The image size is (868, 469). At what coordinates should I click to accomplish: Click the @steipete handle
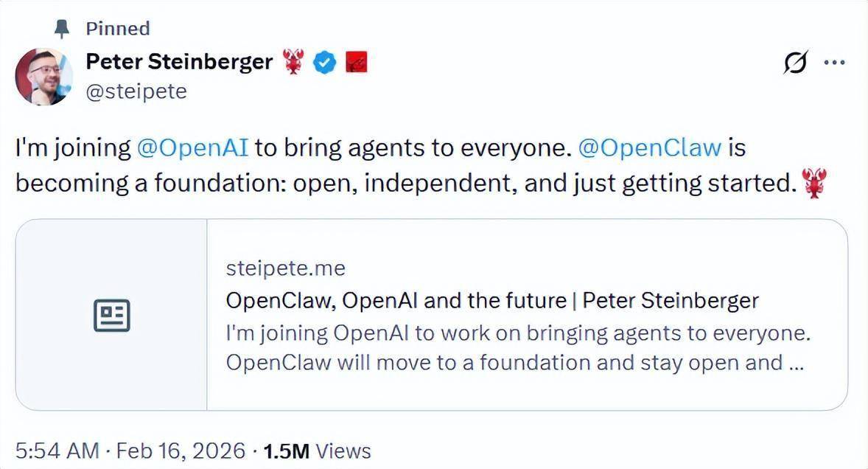(x=136, y=91)
